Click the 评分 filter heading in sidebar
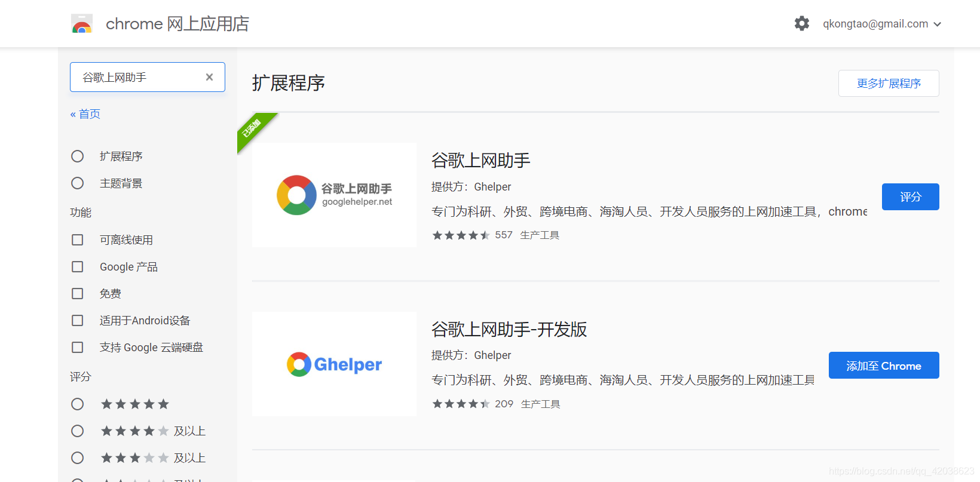 tap(81, 377)
